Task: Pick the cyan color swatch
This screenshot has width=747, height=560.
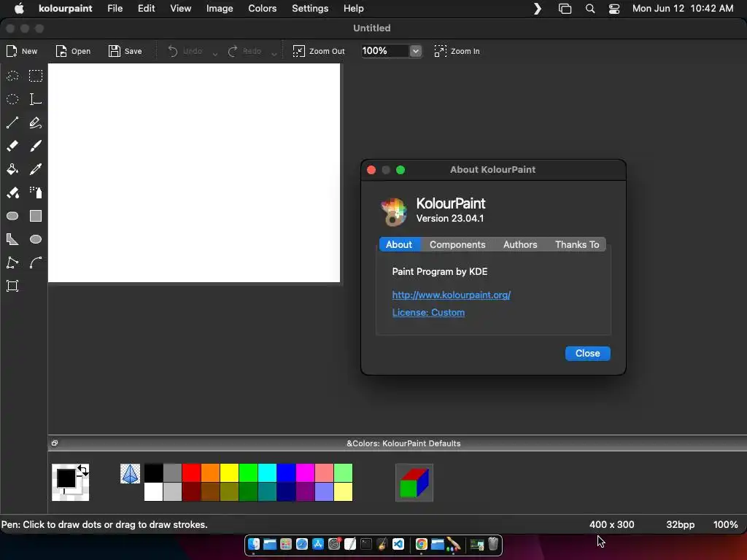Action: (x=267, y=472)
